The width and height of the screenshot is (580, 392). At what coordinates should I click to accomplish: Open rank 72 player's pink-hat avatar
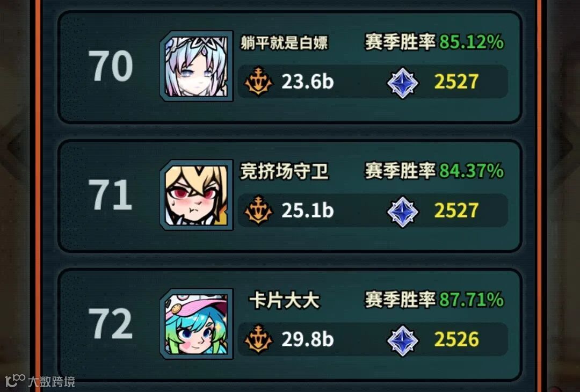[x=197, y=324]
